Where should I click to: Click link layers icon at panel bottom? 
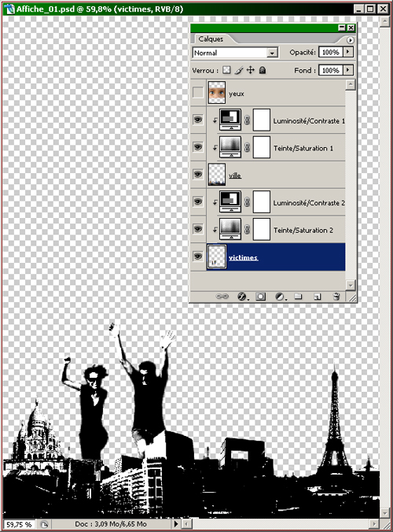point(222,296)
